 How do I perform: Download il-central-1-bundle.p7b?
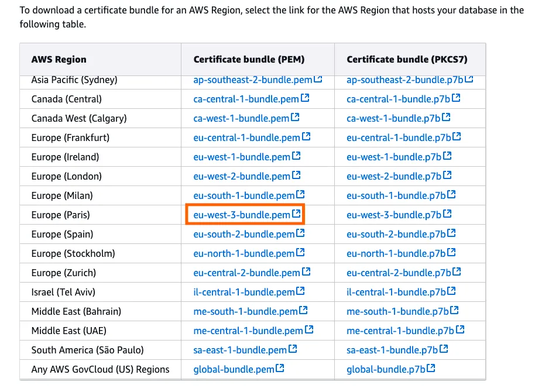tap(401, 292)
